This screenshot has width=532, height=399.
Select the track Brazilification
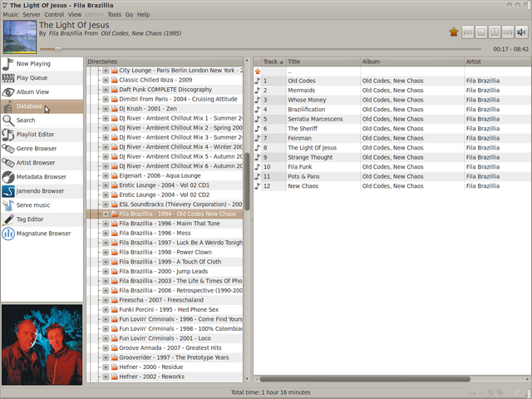392,110
